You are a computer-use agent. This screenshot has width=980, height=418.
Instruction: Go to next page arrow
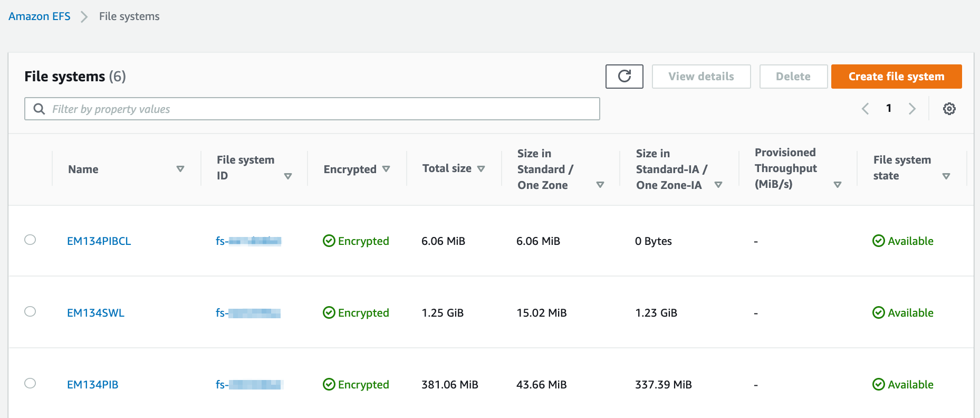click(x=912, y=109)
